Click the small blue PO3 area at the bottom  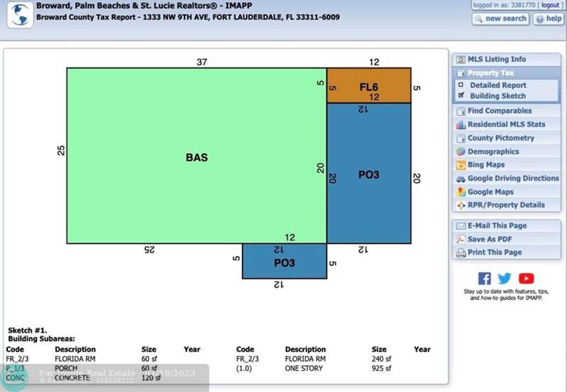[284, 261]
